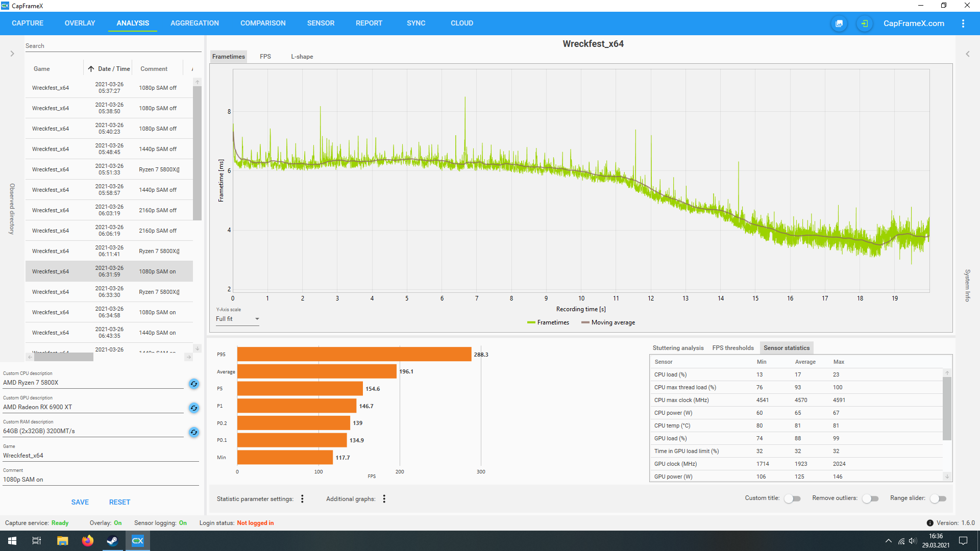Image resolution: width=980 pixels, height=551 pixels.
Task: Open additional graphs options menu
Action: tap(384, 499)
